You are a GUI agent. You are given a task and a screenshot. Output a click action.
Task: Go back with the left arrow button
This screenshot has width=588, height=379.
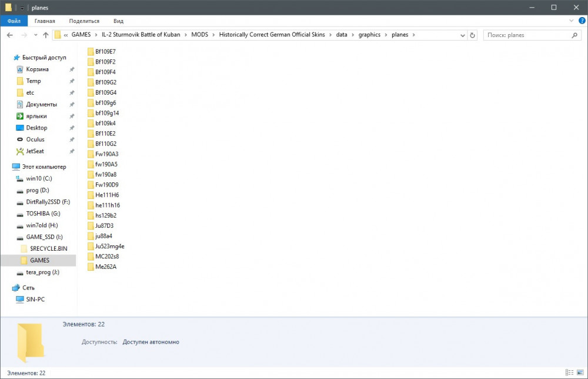click(x=10, y=35)
